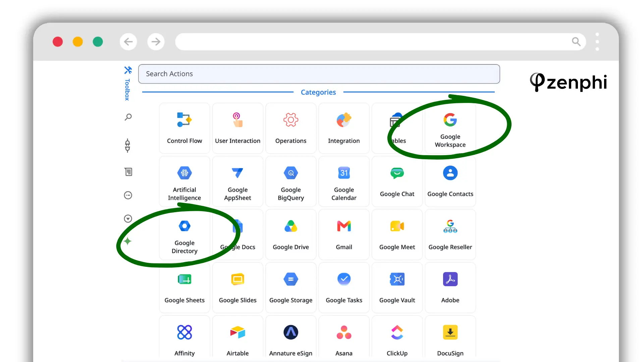Click the circled down-arrow sidebar icon

pos(128,219)
